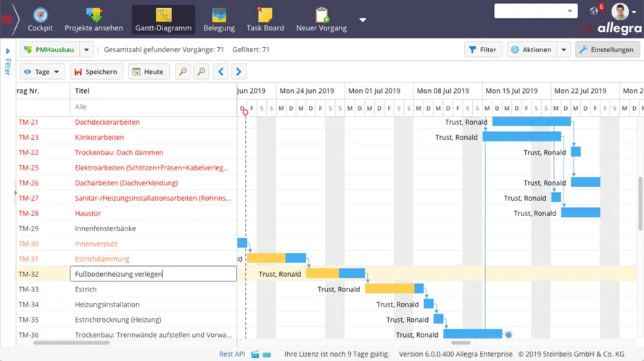Click the TM-32 yellow progress bar
This screenshot has height=361, width=644.
tap(323, 273)
